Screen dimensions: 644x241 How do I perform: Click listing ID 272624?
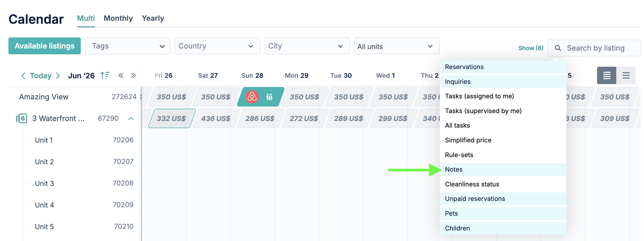tap(124, 97)
